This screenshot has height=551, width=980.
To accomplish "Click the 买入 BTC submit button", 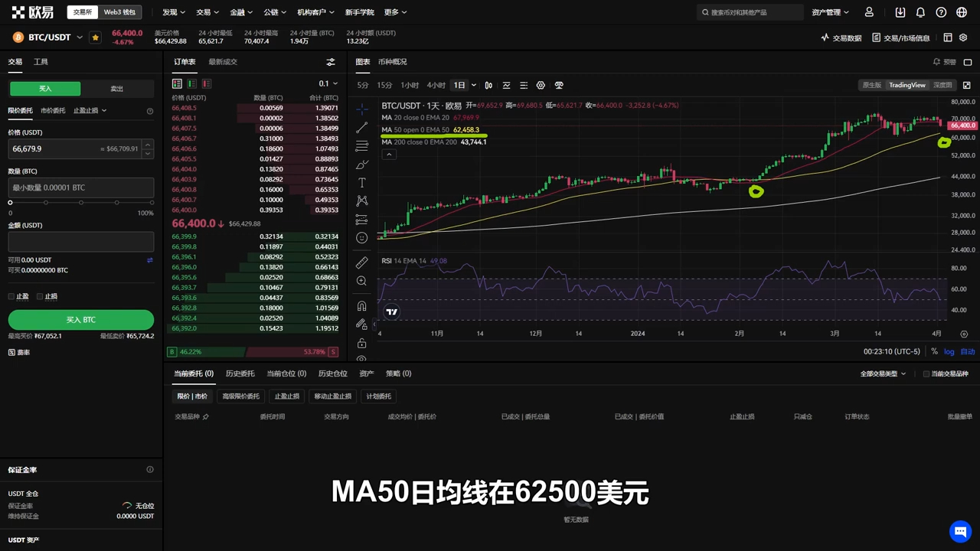I will tap(81, 319).
